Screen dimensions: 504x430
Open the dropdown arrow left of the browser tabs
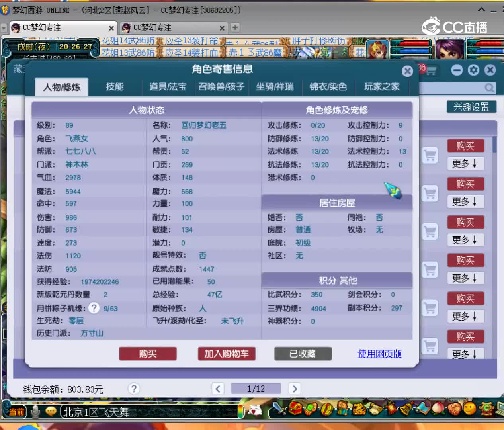tap(4, 28)
